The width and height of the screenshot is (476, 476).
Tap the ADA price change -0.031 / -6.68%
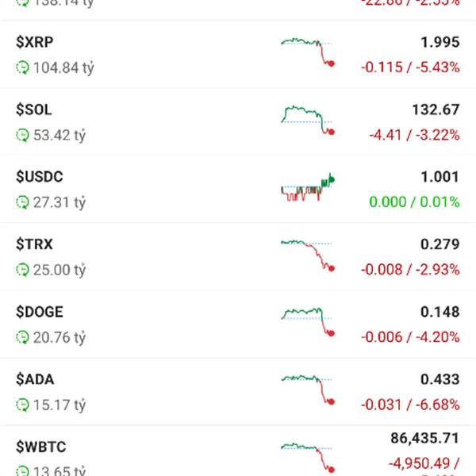[x=410, y=405]
